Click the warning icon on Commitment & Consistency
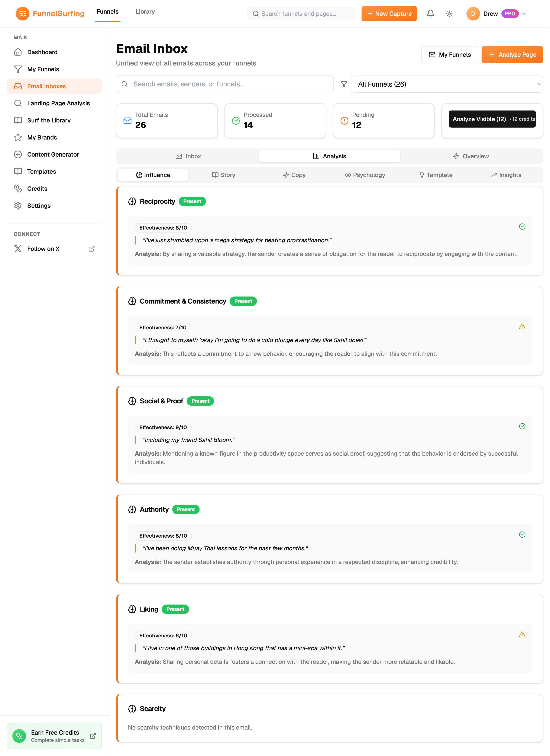Screen dimensions: 550x756 coord(522,326)
